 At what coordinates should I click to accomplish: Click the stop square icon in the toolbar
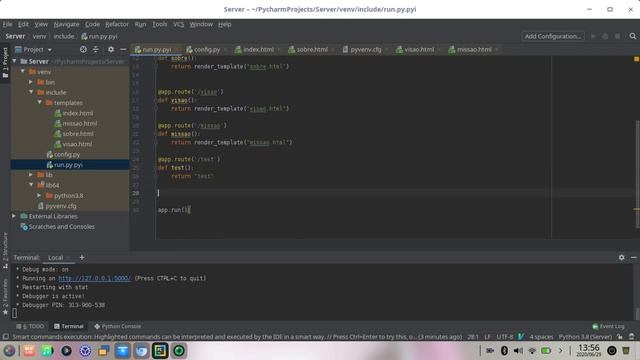(x=618, y=36)
